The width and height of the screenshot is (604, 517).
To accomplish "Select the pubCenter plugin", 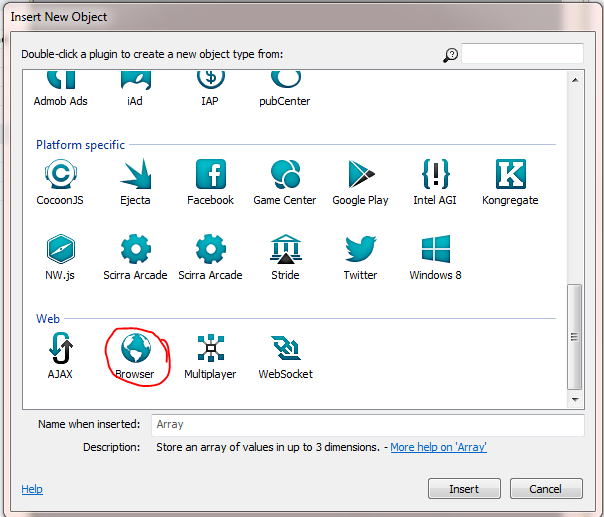I will point(285,89).
